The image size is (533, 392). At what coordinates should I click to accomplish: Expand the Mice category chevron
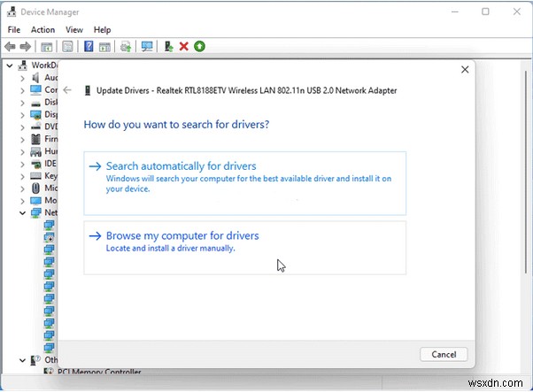click(x=22, y=188)
